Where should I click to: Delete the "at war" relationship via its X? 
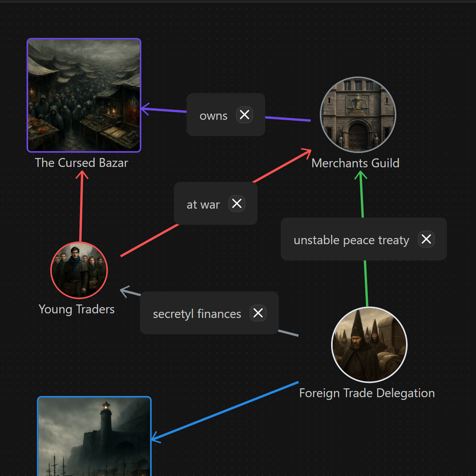[x=237, y=204]
